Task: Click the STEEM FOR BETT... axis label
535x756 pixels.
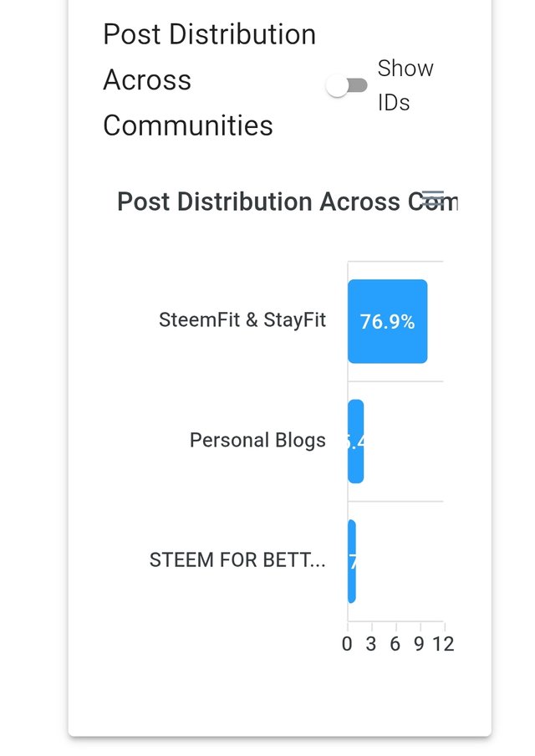Action: pyautogui.click(x=237, y=560)
